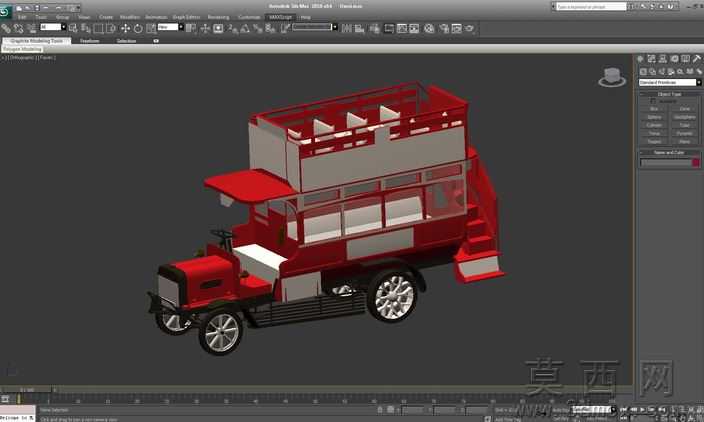Open the reference coordinate system dropdown
This screenshot has width=704, height=422.
click(170, 27)
